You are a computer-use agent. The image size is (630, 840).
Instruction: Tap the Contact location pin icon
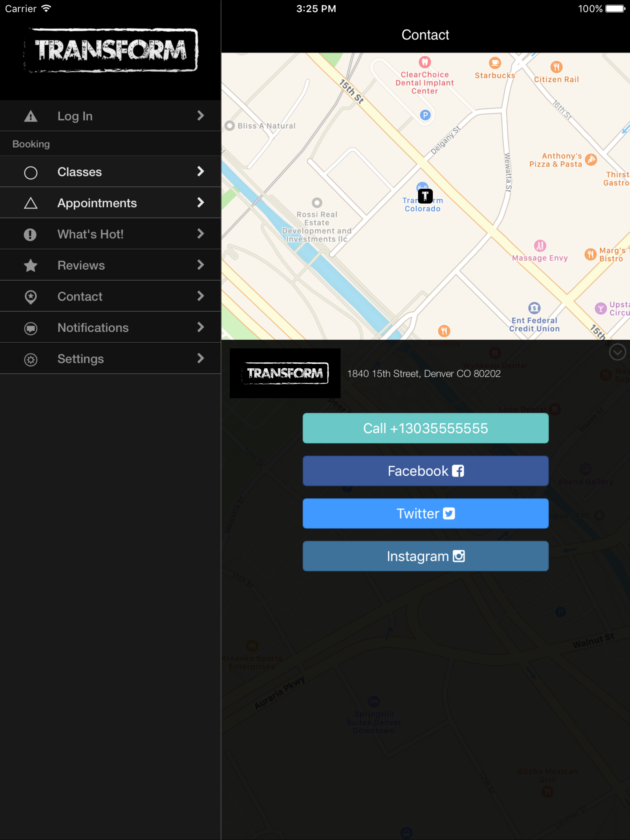pyautogui.click(x=31, y=297)
